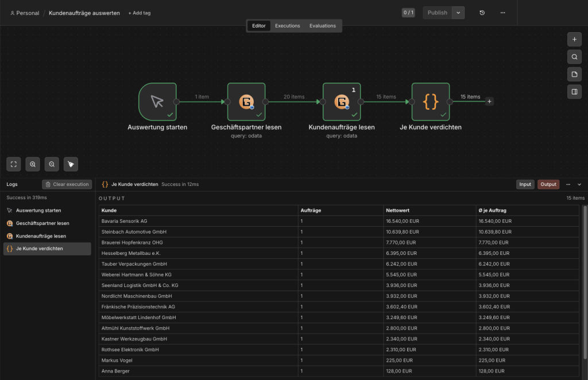The image size is (588, 380).
Task: Click the Steinbach Automotive GmbH cell
Action: click(x=198, y=232)
